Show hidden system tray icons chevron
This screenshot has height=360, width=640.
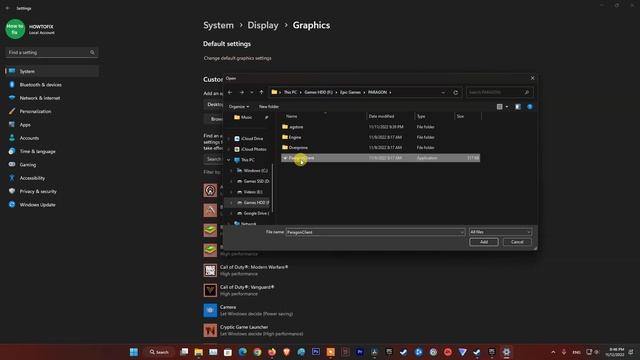tap(553, 352)
